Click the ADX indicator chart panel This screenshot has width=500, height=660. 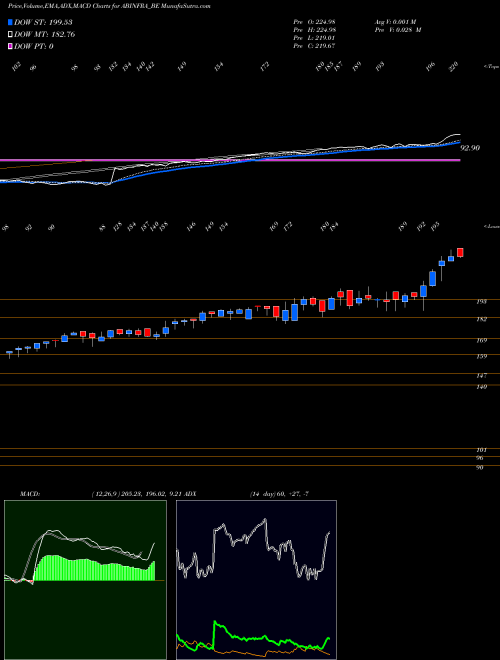tap(256, 580)
